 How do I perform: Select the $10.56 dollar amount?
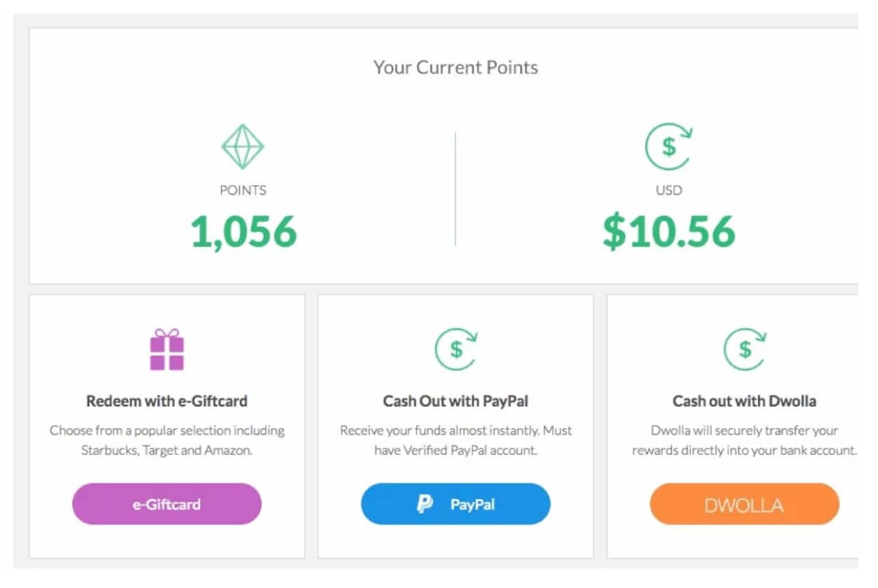point(669,232)
